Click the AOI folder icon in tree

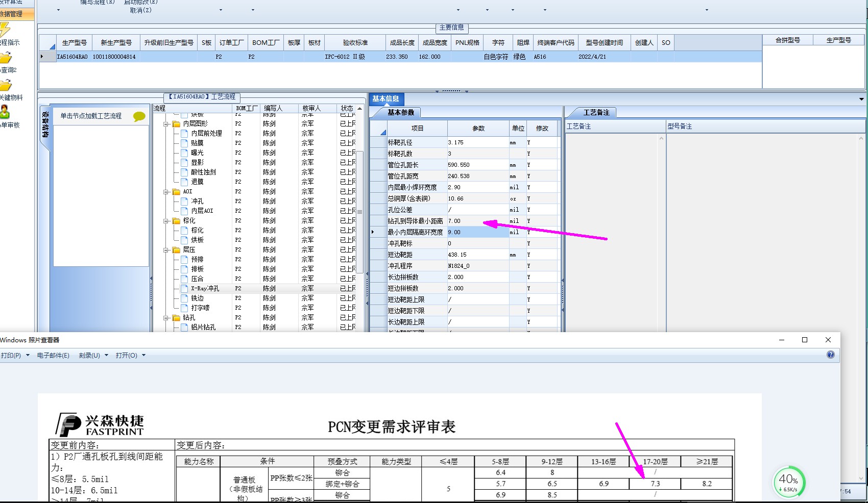[176, 192]
